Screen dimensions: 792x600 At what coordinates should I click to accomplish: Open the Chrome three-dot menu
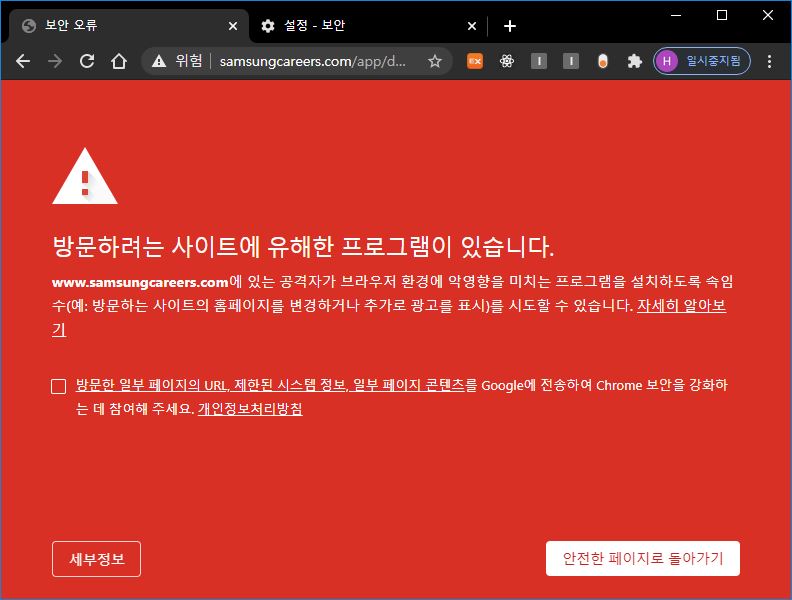pos(769,62)
